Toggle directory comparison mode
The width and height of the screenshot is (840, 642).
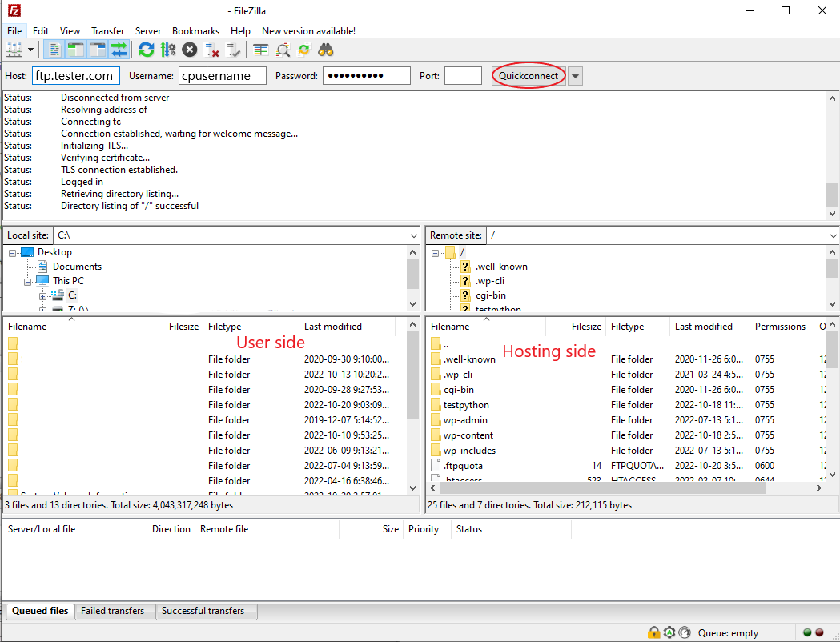pos(282,49)
